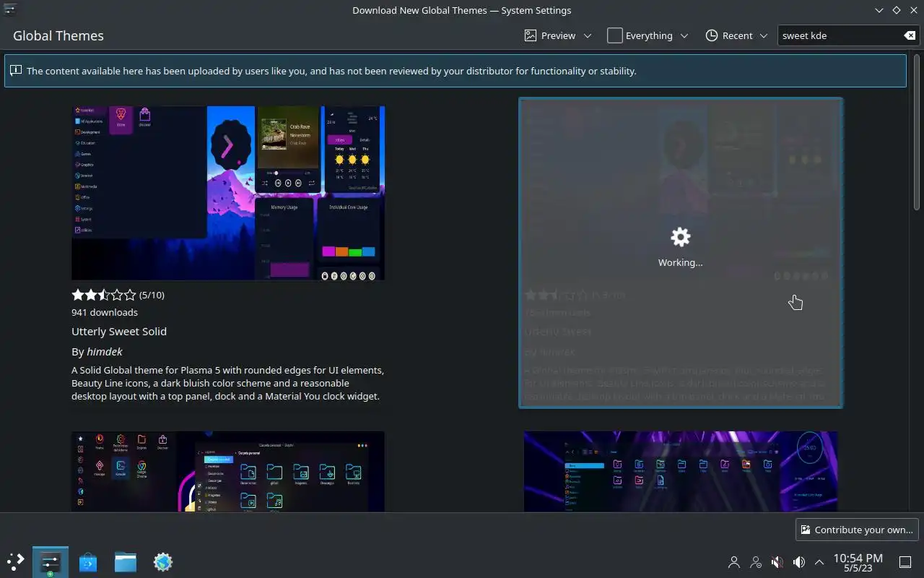The width and height of the screenshot is (924, 578).
Task: Activate System Settings in the taskbar
Action: click(51, 561)
